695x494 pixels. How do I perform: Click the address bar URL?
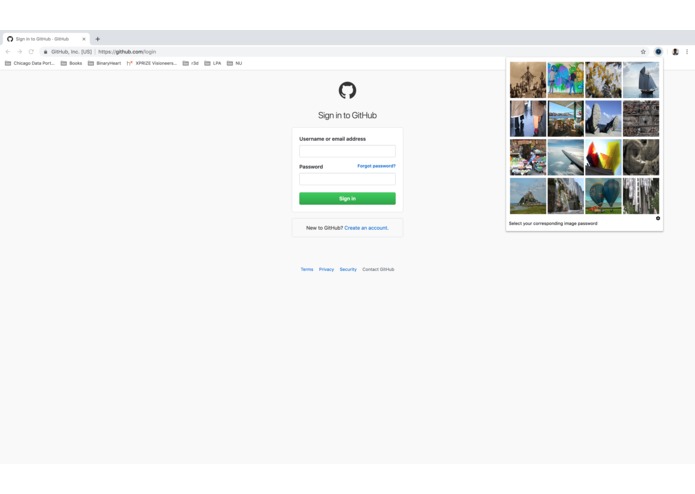(x=127, y=52)
